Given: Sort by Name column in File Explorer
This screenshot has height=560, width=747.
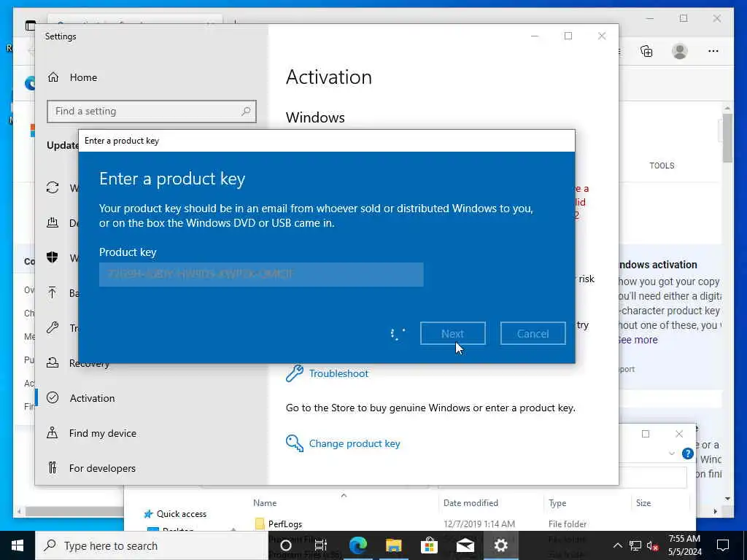Looking at the screenshot, I should tap(265, 503).
